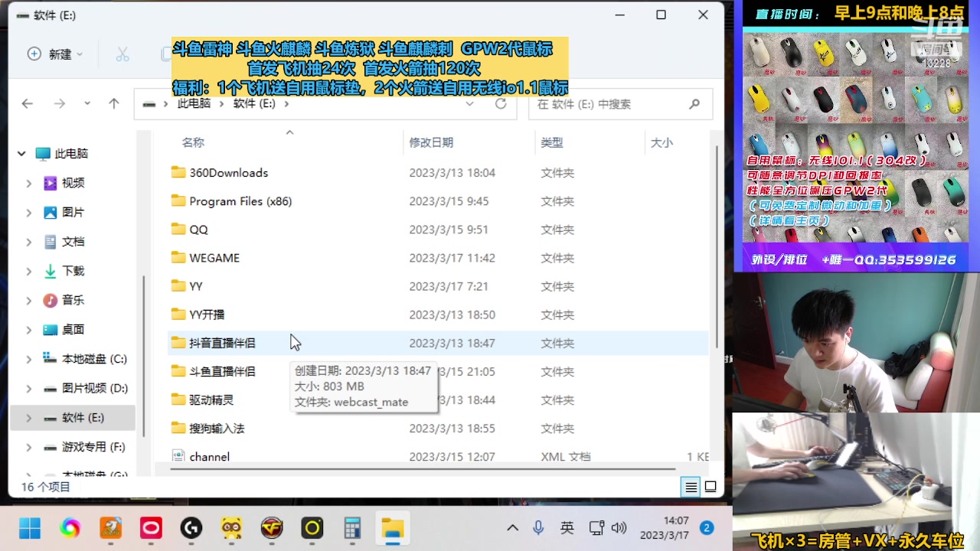Open 文档 in navigation pane
Image resolution: width=980 pixels, height=551 pixels.
64,242
